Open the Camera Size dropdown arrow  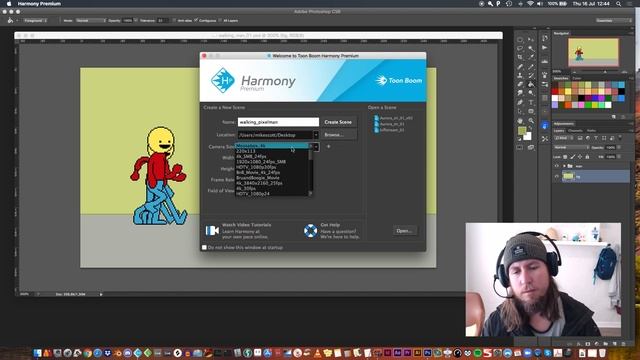coord(316,147)
